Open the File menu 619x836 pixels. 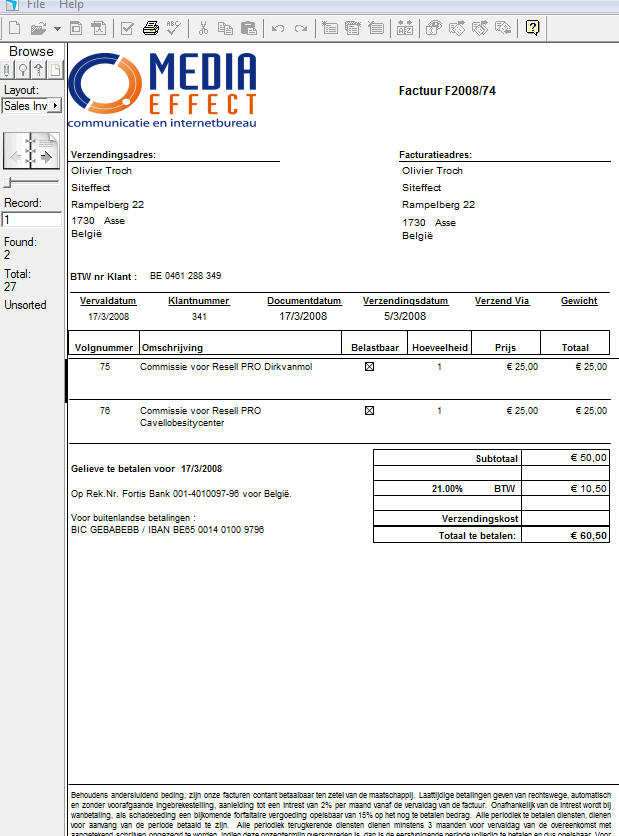tap(36, 5)
